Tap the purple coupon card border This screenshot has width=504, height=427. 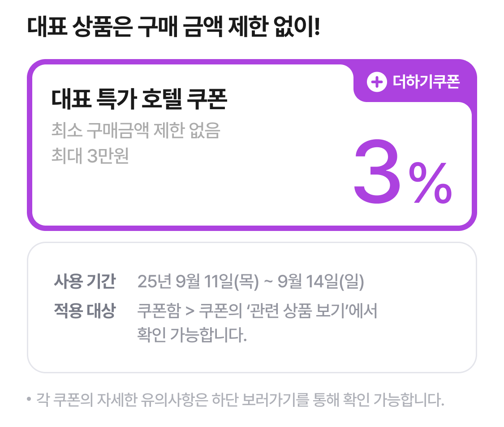30,145
